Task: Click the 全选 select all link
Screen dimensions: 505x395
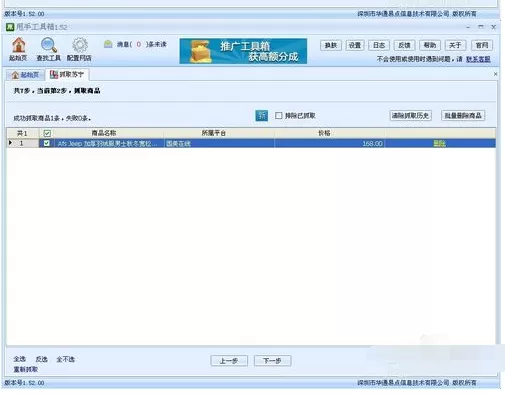Action: 20,359
